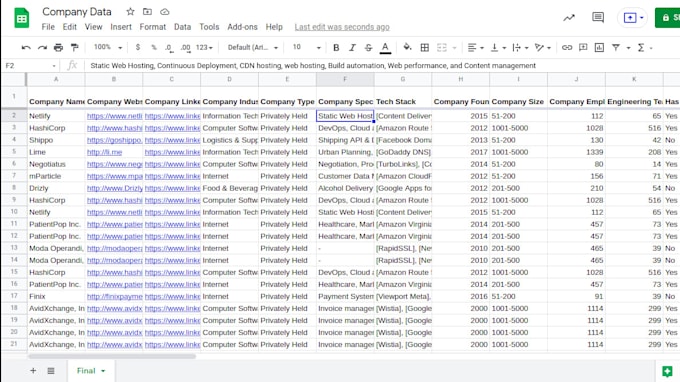This screenshot has width=680, height=382.
Task: Open the borders menu
Action: click(425, 47)
